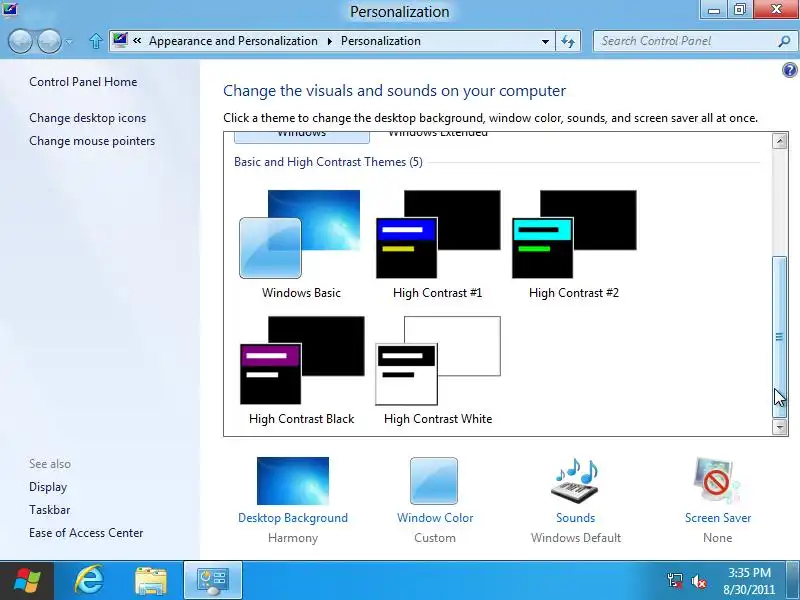Viewport: 800px width, 600px height.
Task: Refresh the Personalization page
Action: 568,41
